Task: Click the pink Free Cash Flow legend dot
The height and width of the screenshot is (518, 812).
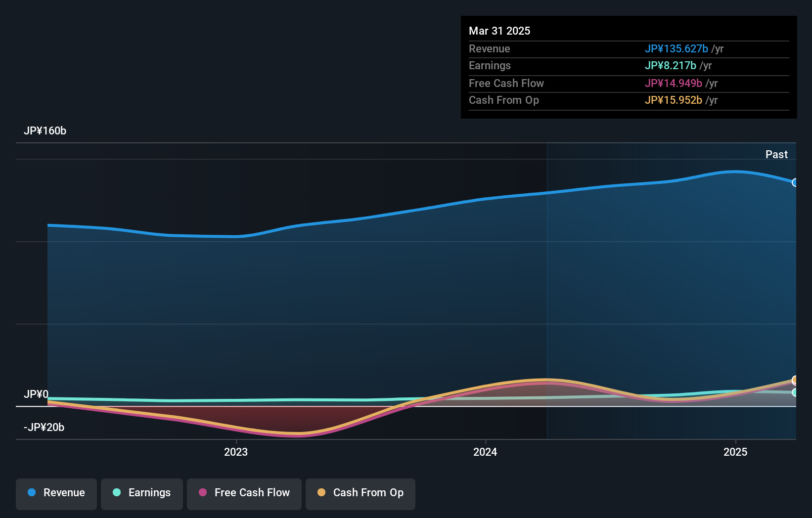Action: (203, 492)
